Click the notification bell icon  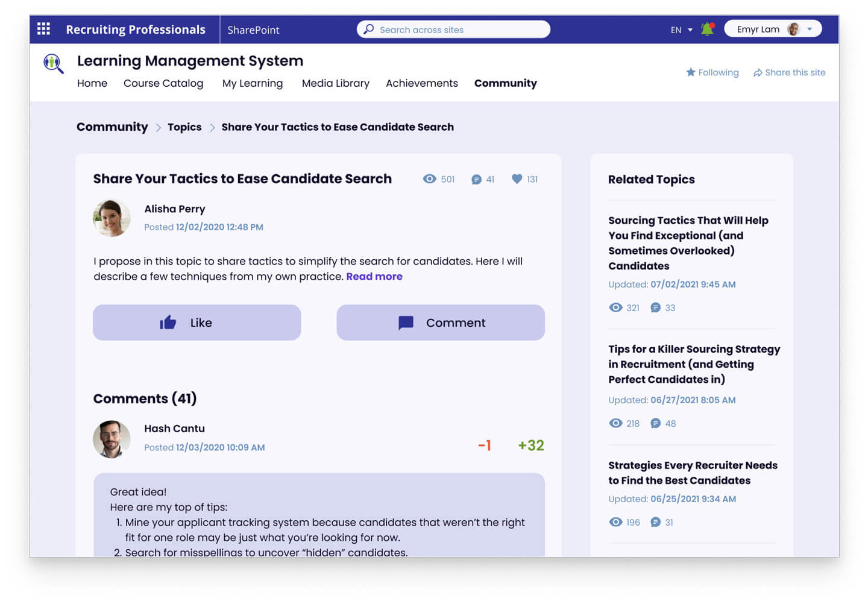click(x=707, y=29)
